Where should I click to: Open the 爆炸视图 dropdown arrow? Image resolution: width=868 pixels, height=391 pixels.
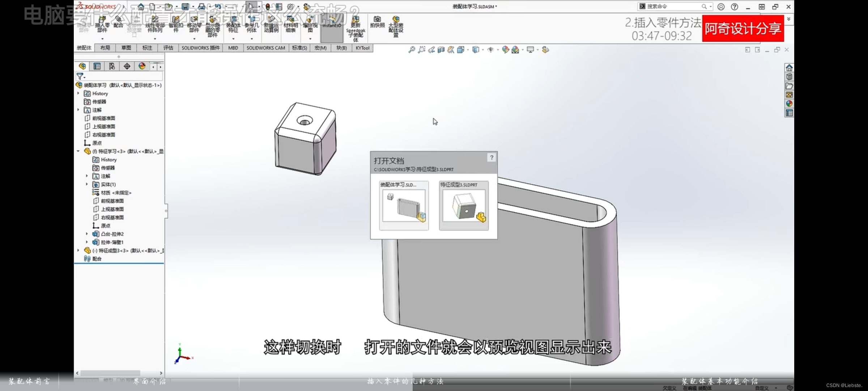310,39
